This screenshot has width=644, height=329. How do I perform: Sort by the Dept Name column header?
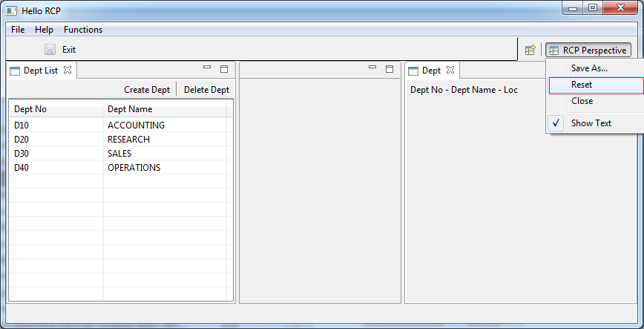[164, 109]
